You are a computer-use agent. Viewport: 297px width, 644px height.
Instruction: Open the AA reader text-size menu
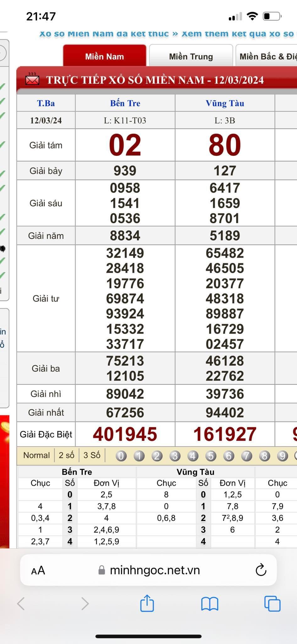click(38, 570)
